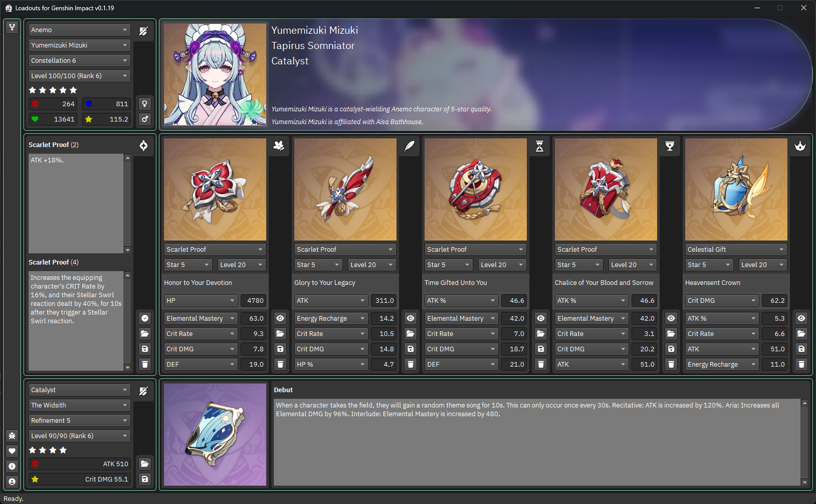The width and height of the screenshot is (816, 504).
Task: Click sword-shield icon beside Anemo dropdown
Action: pyautogui.click(x=144, y=31)
